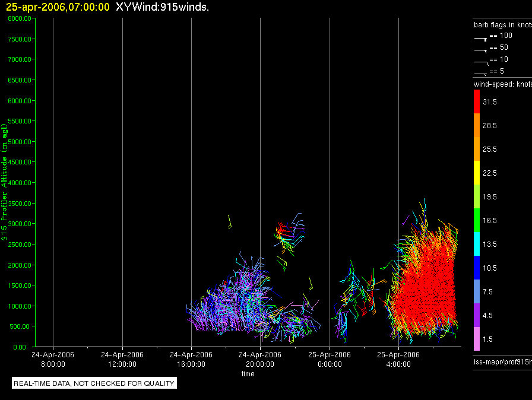The width and height of the screenshot is (532, 400).
Task: Click the isolated red barbs near 2750 m
Action: [284, 230]
